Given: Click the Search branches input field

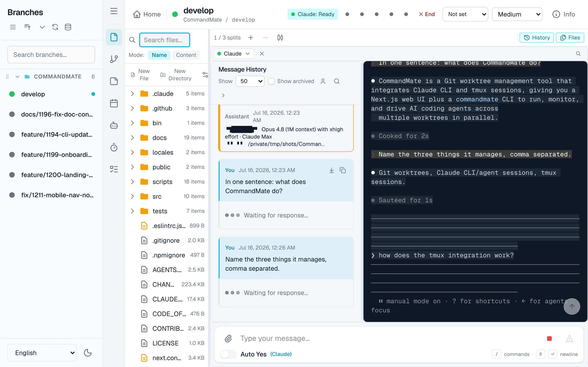Looking at the screenshot, I should (x=51, y=55).
